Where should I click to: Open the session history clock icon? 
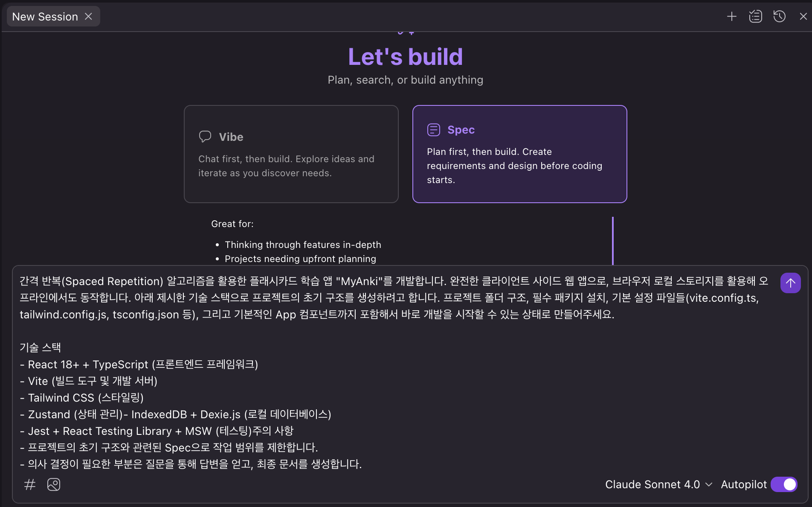(779, 17)
